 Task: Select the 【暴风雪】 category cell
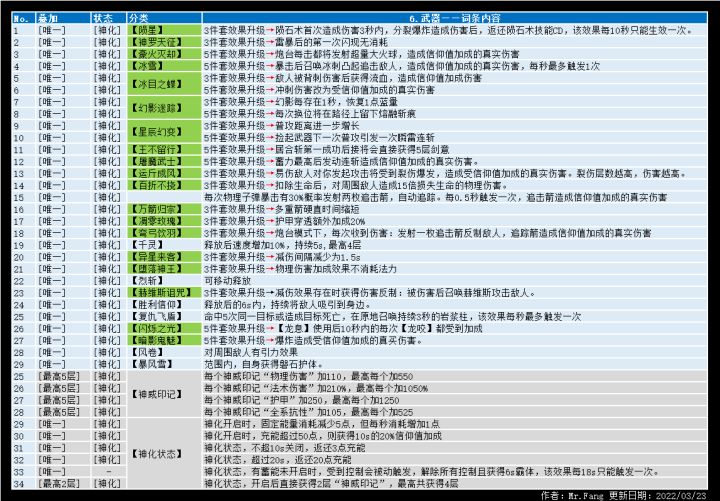pyautogui.click(x=164, y=365)
